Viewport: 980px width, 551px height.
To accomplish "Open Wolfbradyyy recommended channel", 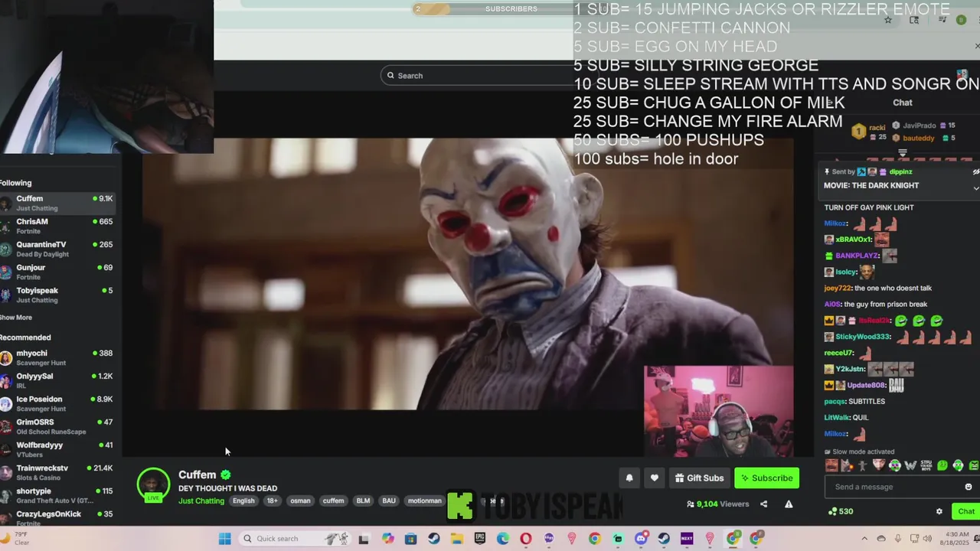I will pyautogui.click(x=57, y=449).
